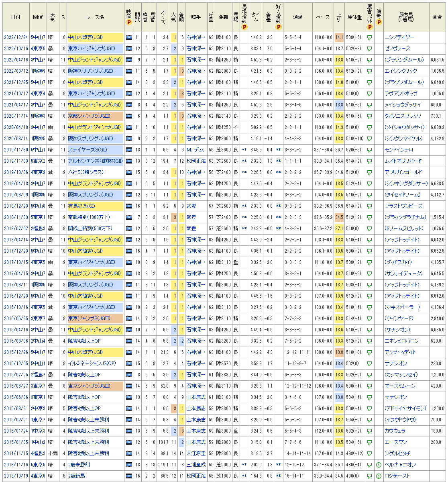Open the 京都ジャンプS(JGIII) race link
Image resolution: width=448 pixels, height=484 pixels.
(89, 116)
